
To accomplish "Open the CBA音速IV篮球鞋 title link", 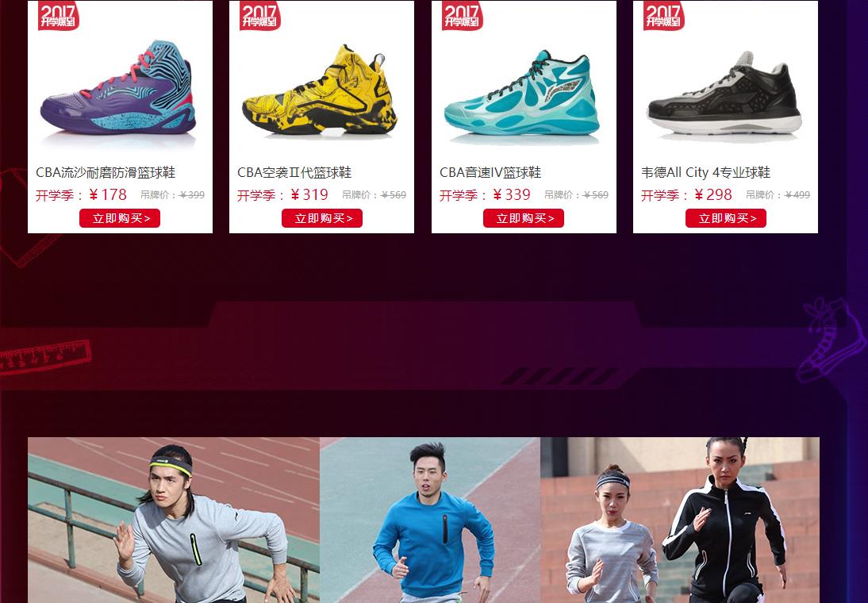I will [490, 173].
